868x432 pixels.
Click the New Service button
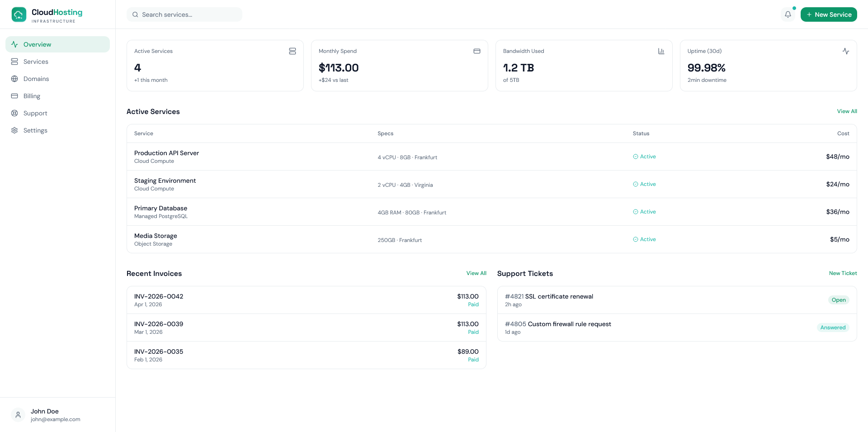coord(828,14)
